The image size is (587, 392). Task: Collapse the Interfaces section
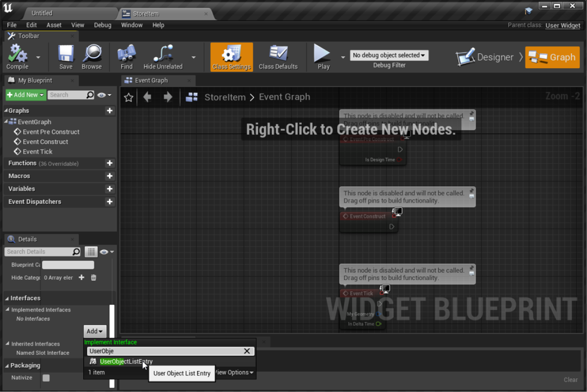[7, 298]
